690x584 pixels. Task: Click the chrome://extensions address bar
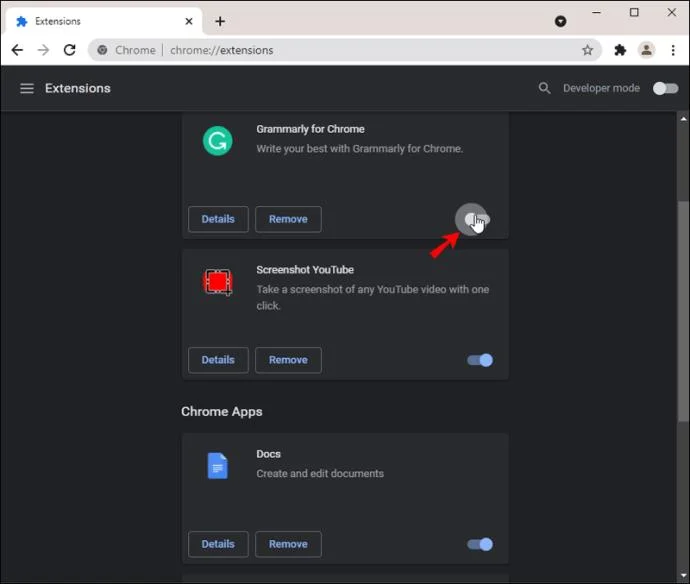point(345,50)
